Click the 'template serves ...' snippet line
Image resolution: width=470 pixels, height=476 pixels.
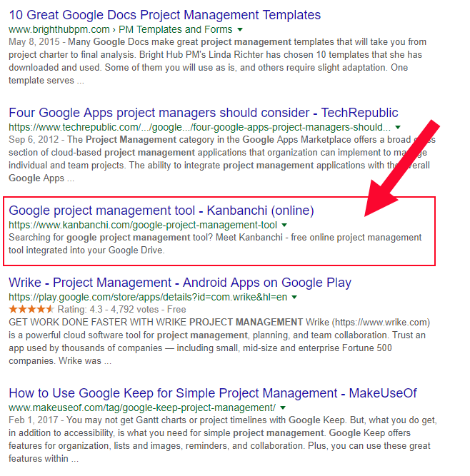pyautogui.click(x=46, y=81)
